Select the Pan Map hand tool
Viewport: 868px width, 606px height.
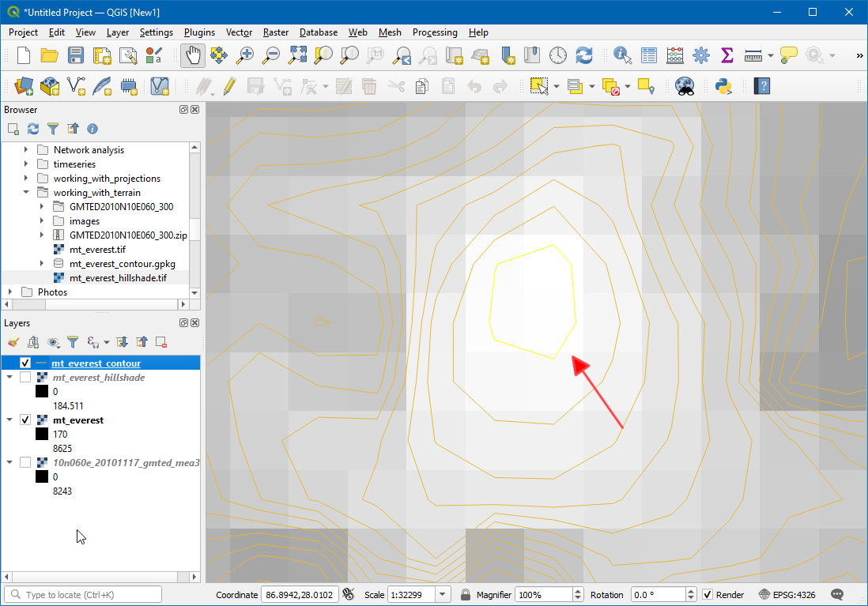193,55
